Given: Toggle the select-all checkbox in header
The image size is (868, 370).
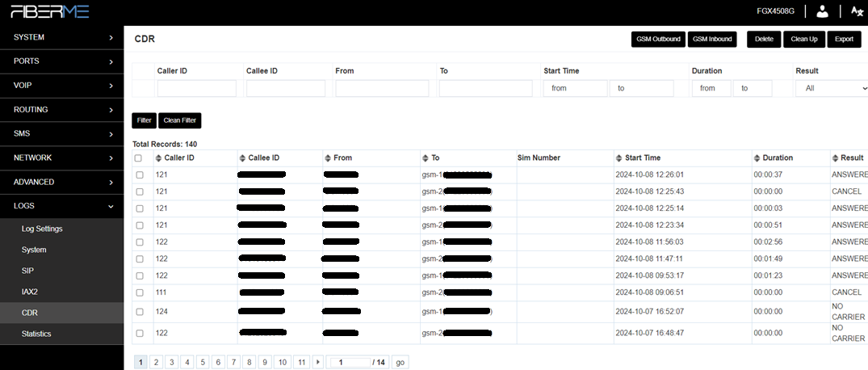Looking at the screenshot, I should point(138,158).
